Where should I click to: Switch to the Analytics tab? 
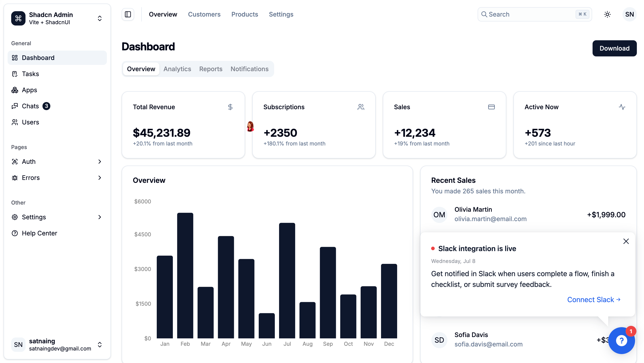[177, 69]
